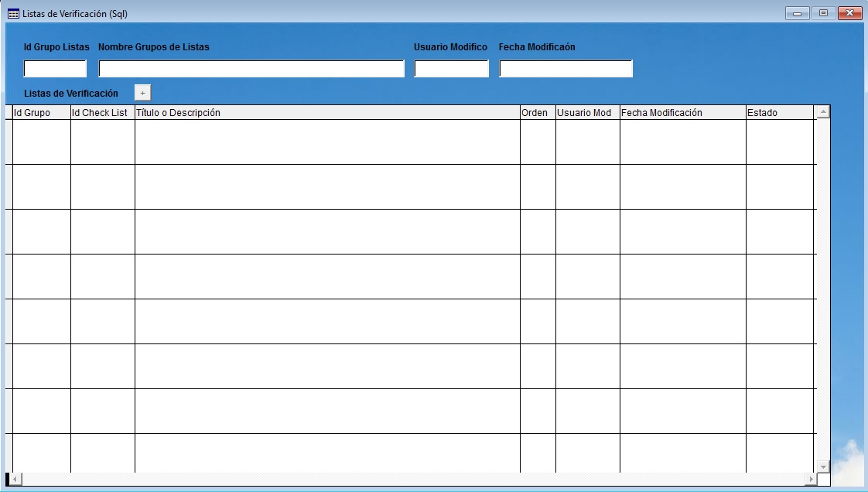Click the horizontal scrollbar right arrow
The width and height of the screenshot is (868, 492).
(x=811, y=479)
